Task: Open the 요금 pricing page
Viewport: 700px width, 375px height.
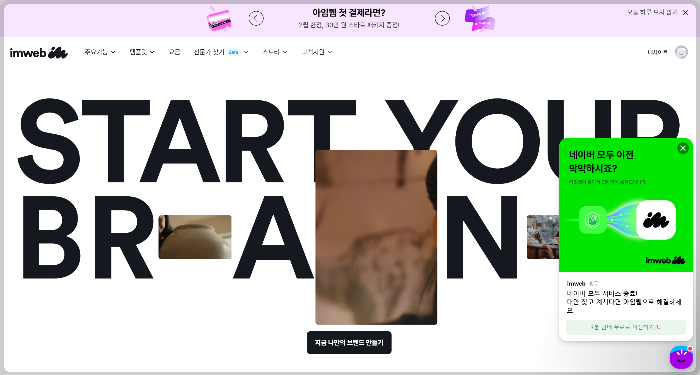Action: 175,52
